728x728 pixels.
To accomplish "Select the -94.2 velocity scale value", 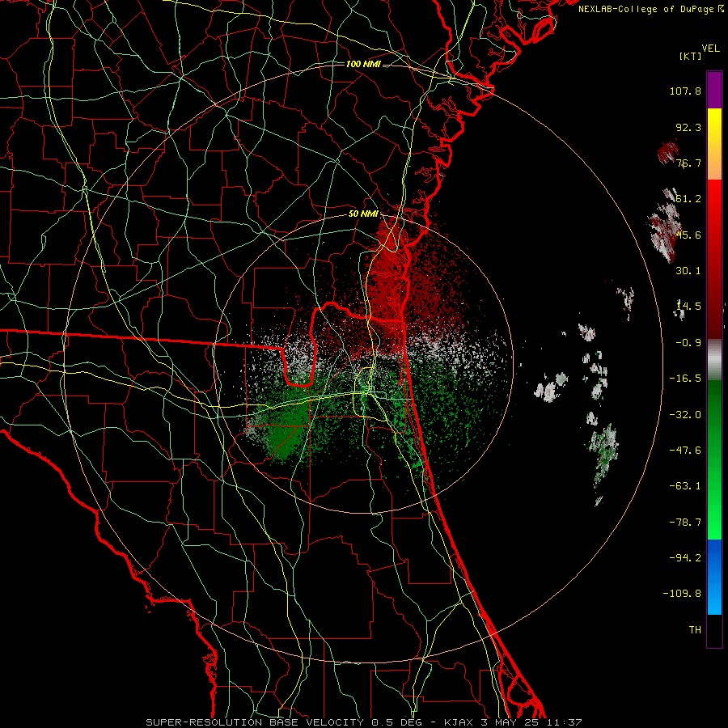I will [685, 558].
